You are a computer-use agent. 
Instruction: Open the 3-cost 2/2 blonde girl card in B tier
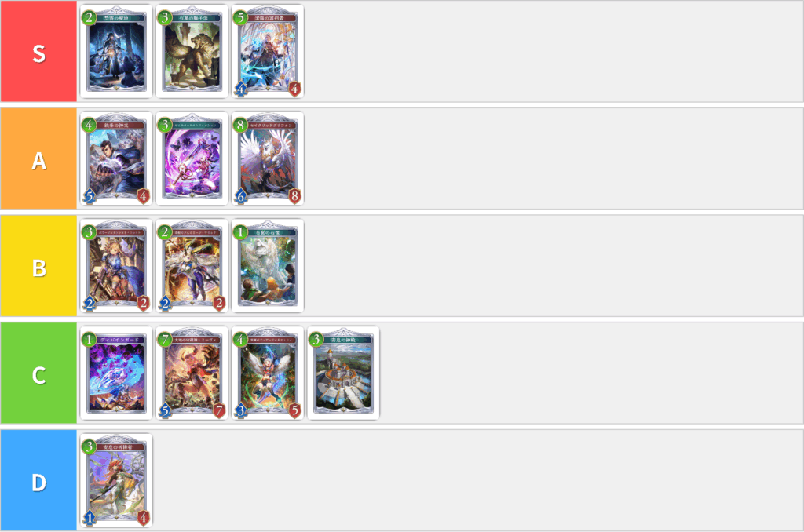116,265
